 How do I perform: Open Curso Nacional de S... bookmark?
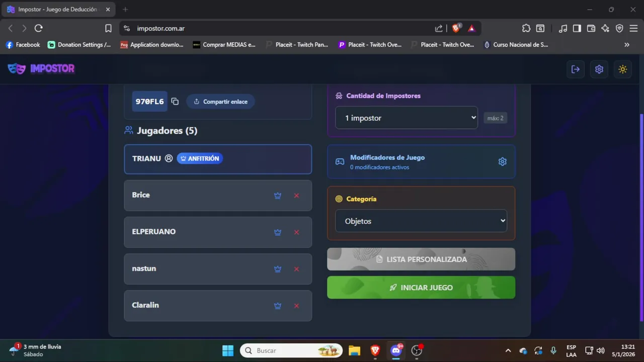[x=516, y=45]
